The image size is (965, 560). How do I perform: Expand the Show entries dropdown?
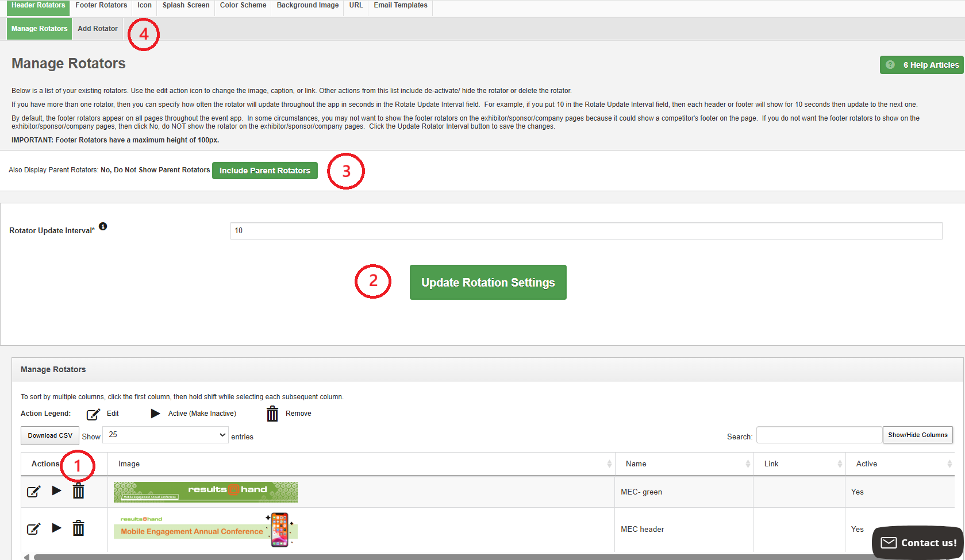click(165, 435)
